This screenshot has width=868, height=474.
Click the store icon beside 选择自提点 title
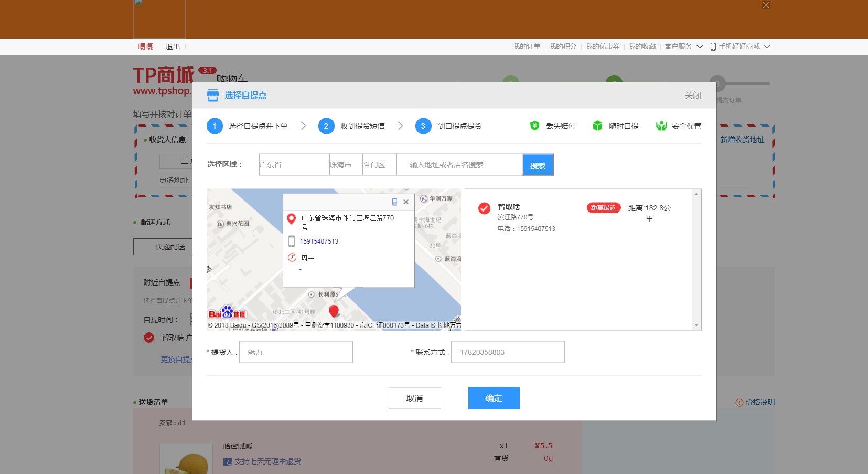[x=212, y=95]
